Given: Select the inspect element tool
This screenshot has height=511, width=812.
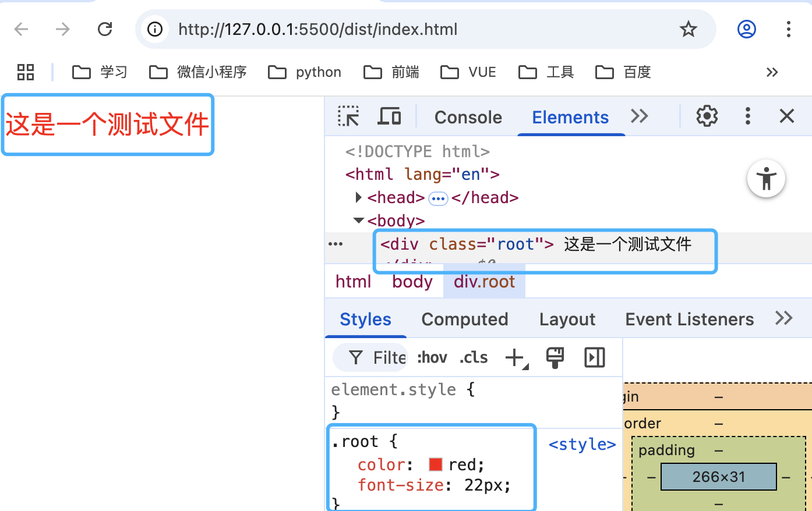Looking at the screenshot, I should point(348,116).
